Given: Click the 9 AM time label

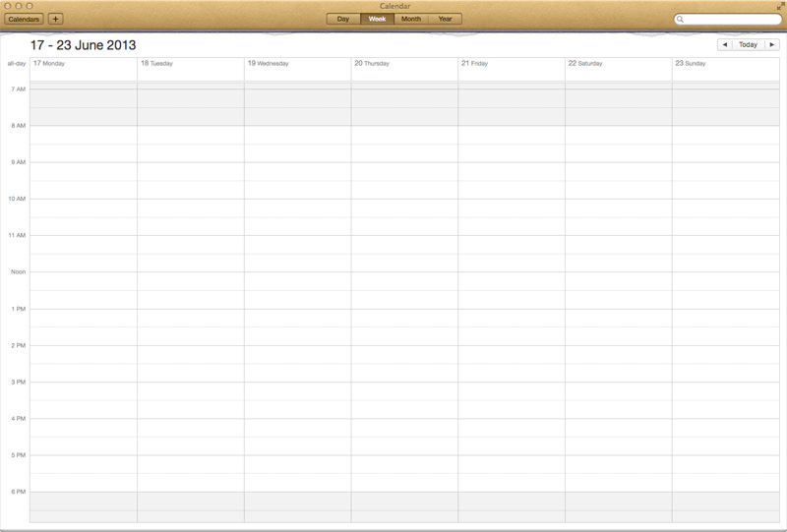Looking at the screenshot, I should tap(19, 162).
